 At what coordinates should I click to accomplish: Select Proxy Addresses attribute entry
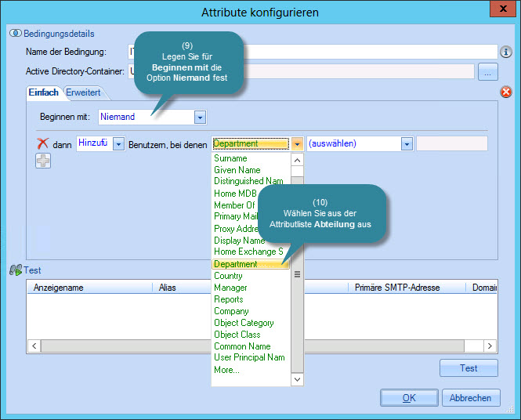click(x=236, y=229)
